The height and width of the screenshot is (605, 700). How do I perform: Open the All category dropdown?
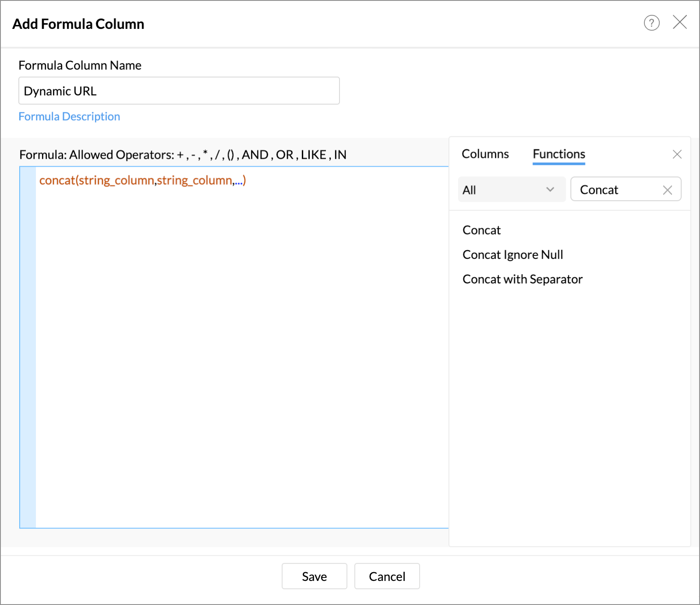[511, 189]
